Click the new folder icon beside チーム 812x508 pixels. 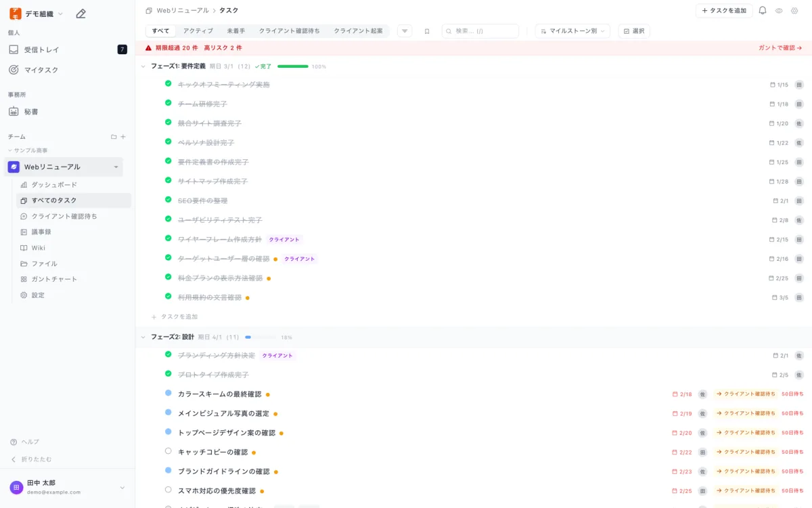114,137
